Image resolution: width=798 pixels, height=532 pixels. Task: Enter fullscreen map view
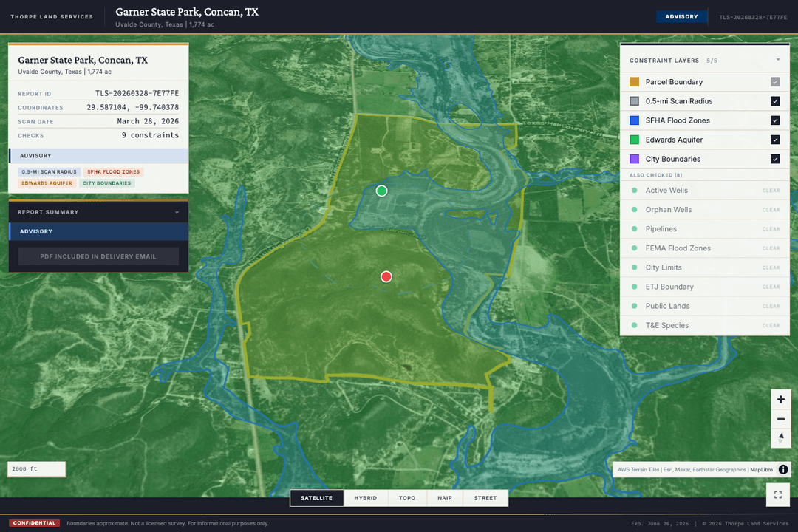click(x=777, y=495)
